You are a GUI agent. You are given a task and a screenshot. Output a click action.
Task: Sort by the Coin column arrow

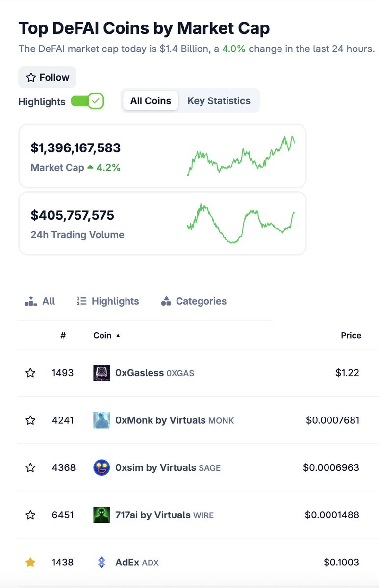(x=118, y=336)
